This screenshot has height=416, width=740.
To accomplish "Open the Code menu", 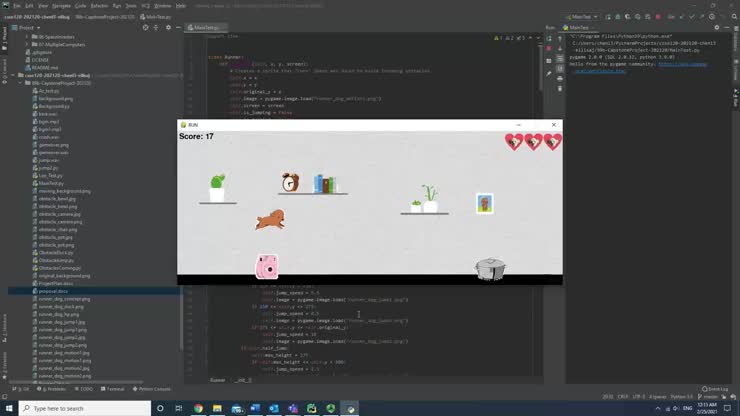I will pos(81,6).
